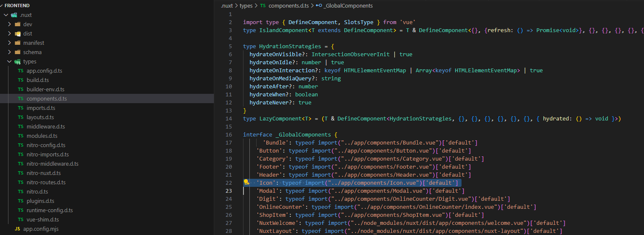The image size is (644, 235).
Task: Open app.config.d.ts in explorer
Action: [x=44, y=71]
